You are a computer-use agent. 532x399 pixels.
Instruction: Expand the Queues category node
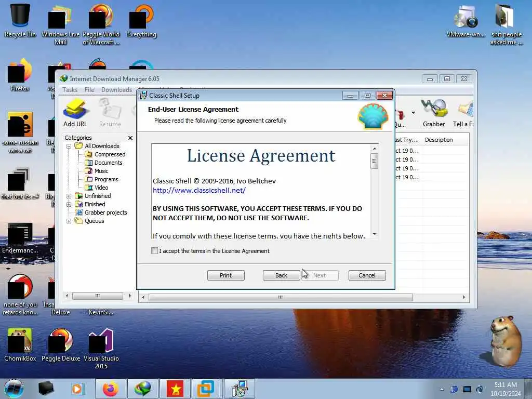(x=69, y=221)
